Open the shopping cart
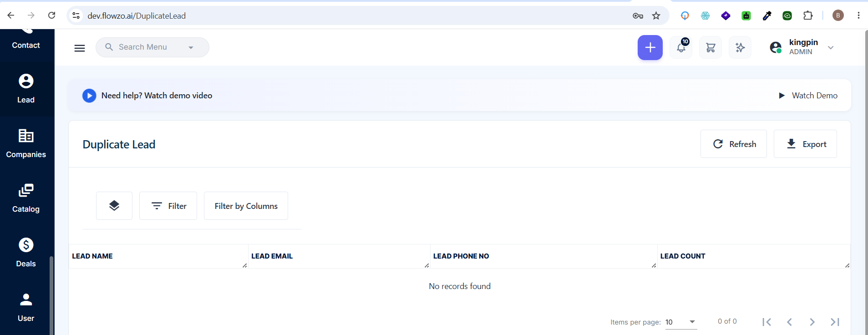 click(711, 47)
